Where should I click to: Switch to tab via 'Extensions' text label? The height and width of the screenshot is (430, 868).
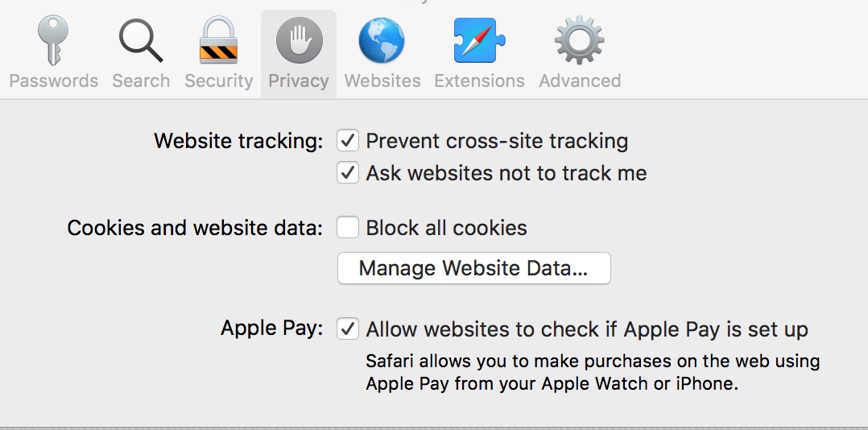(479, 81)
